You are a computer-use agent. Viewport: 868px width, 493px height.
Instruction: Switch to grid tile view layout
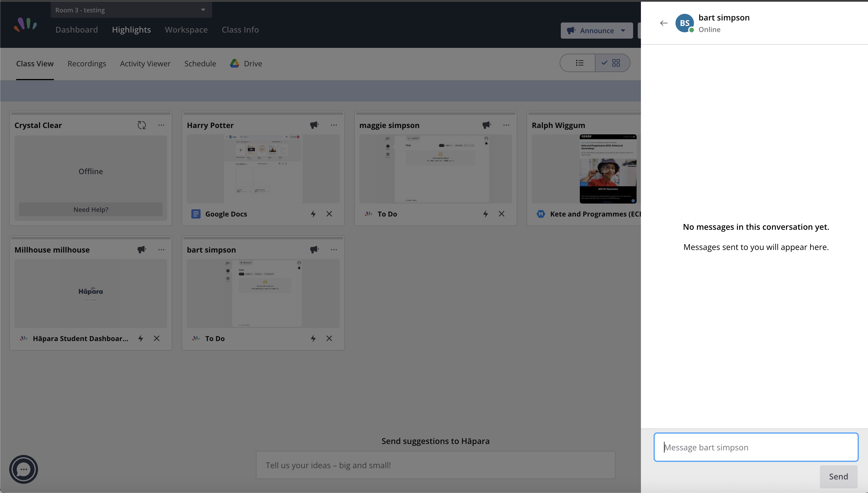[x=612, y=63]
